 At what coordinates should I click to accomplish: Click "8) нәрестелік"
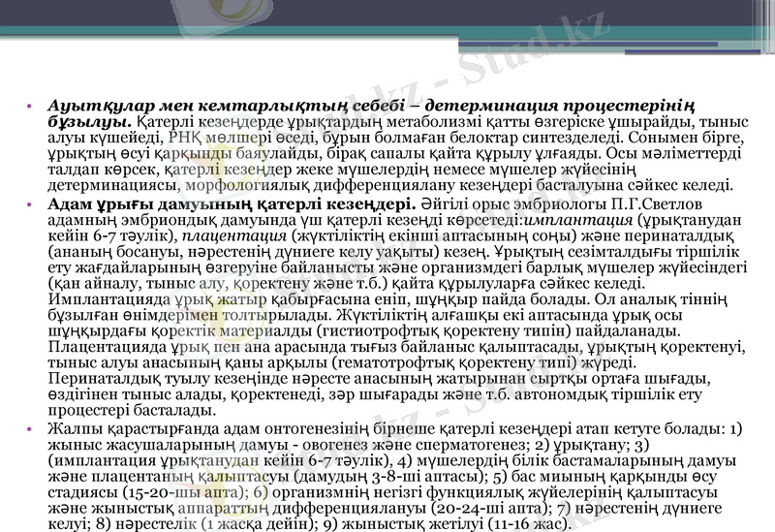point(147,524)
